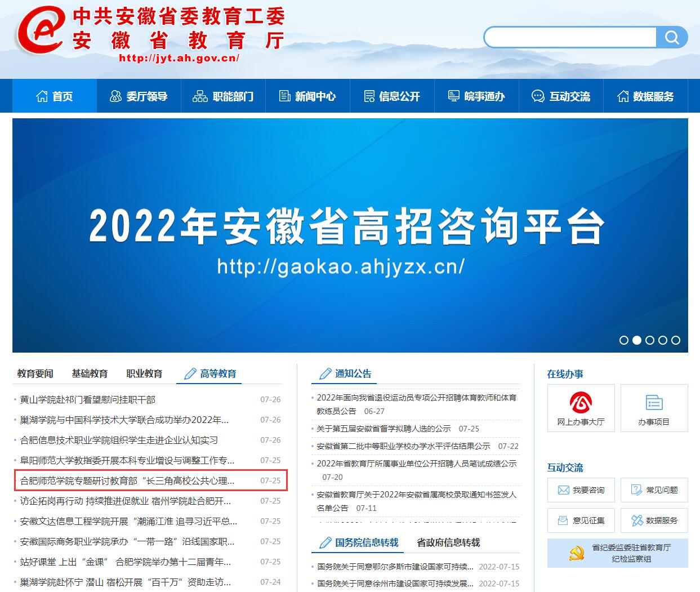Image resolution: width=700 pixels, height=592 pixels.
Task: Click the search text input field
Action: click(570, 38)
